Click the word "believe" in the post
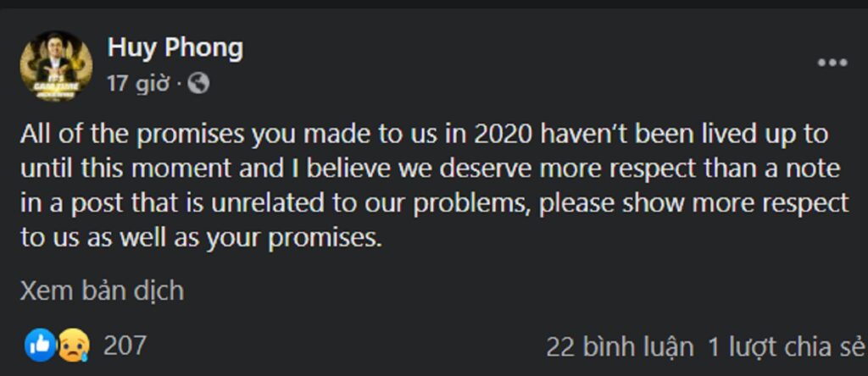The image size is (868, 376). 354,169
